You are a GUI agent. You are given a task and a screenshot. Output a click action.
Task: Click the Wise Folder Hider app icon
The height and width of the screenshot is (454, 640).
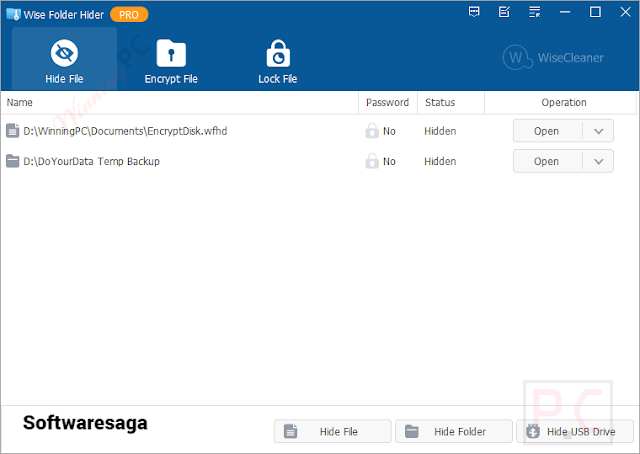(13, 14)
